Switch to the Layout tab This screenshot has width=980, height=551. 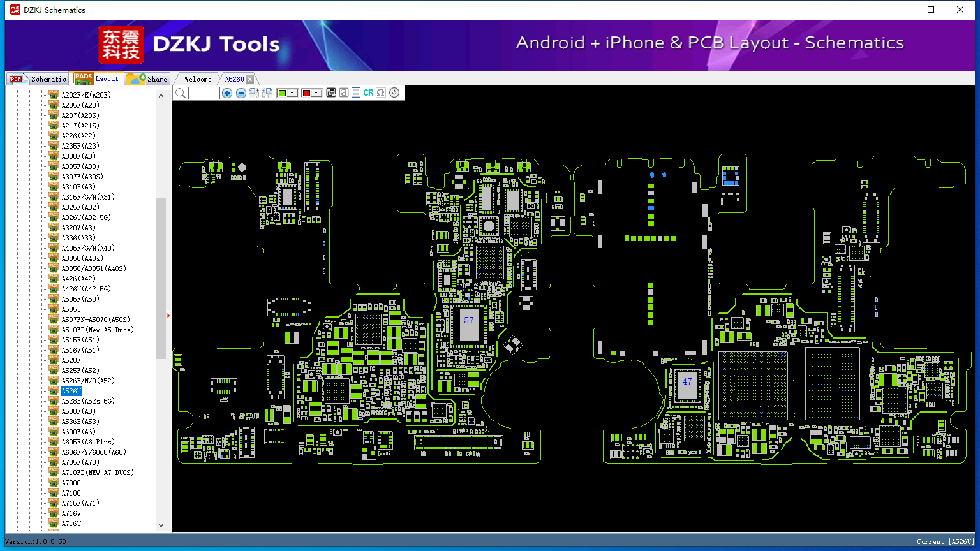(x=96, y=78)
